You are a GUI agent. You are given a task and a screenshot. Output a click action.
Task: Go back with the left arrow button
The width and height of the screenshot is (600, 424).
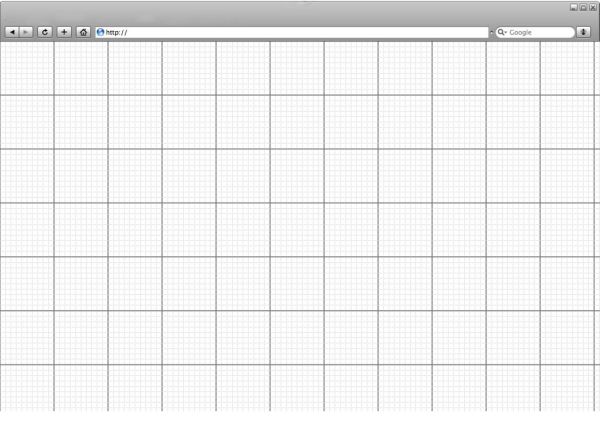(x=12, y=32)
